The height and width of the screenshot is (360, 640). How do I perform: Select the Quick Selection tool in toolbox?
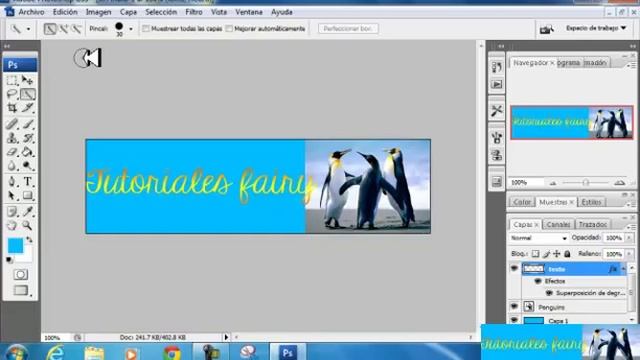click(27, 94)
